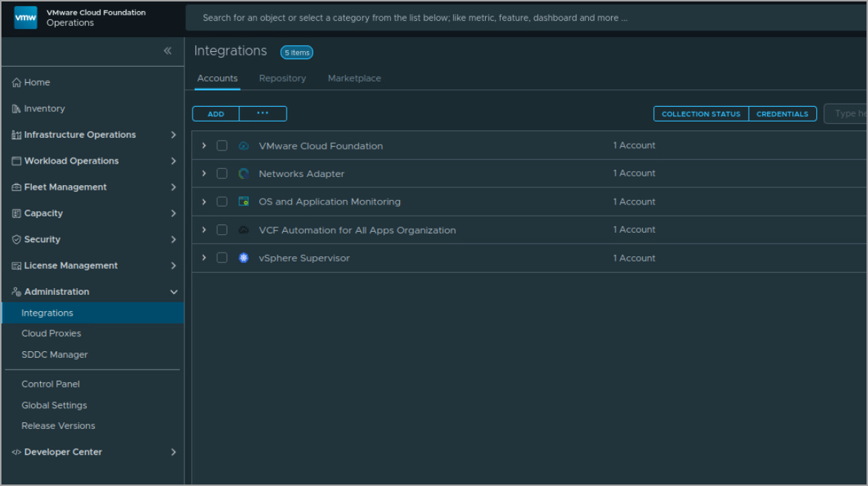This screenshot has width=868, height=486.
Task: Go to Global Settings
Action: (54, 405)
